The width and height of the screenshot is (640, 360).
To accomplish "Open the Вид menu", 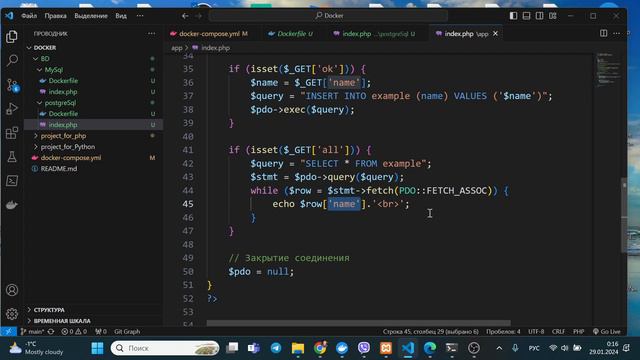I will click(121, 16).
